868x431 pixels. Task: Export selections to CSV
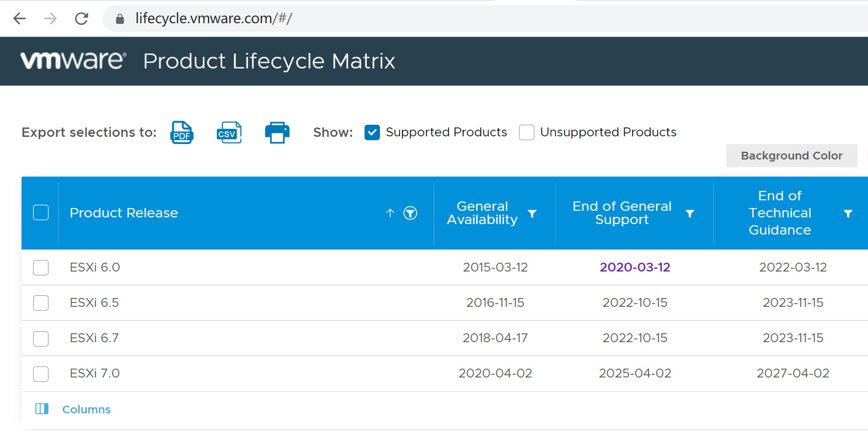pos(229,132)
